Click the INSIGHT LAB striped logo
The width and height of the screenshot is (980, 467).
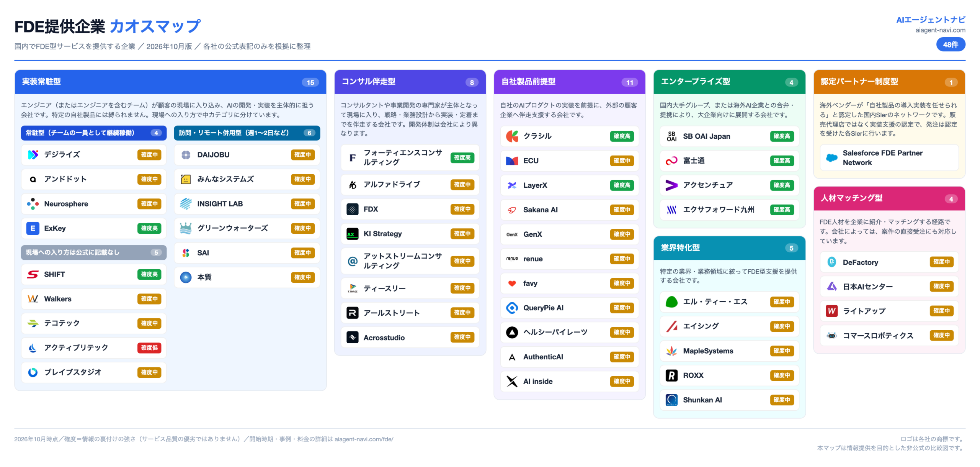186,204
